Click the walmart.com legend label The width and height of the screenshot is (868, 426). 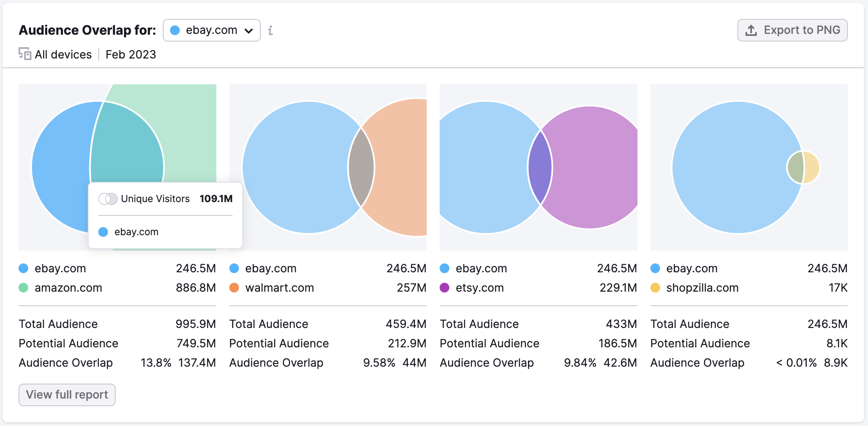click(x=279, y=288)
